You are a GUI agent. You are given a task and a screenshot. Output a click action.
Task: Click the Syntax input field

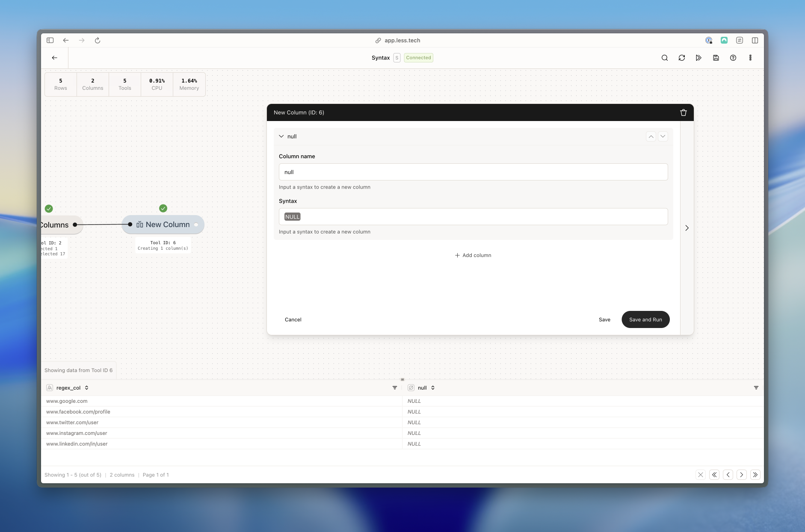[473, 217]
